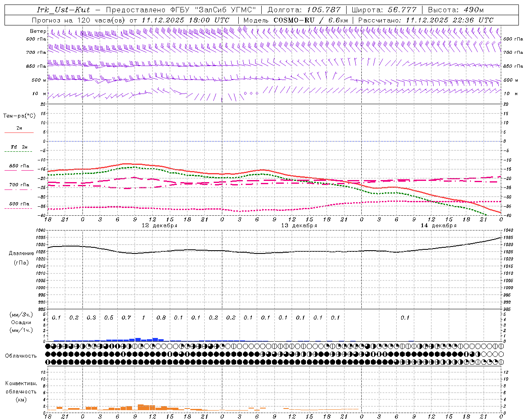525x420 pixels.
Task: Select the model name COSMO-RU / 6.6км
Action: pyautogui.click(x=311, y=20)
